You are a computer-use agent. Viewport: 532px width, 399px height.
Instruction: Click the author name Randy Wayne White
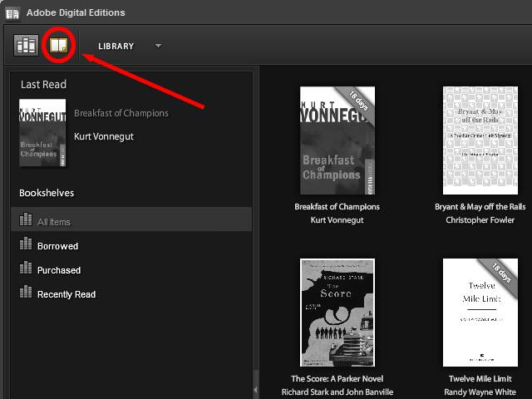click(480, 392)
